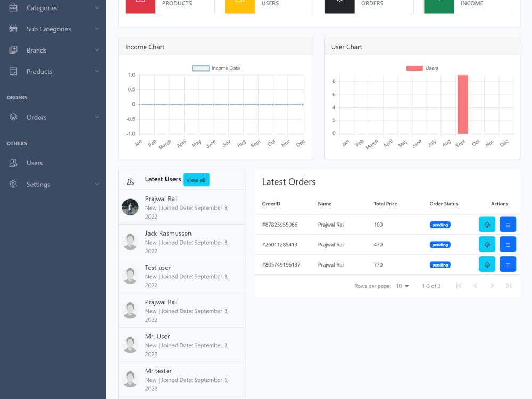Go to next page with right pagination arrow

492,286
